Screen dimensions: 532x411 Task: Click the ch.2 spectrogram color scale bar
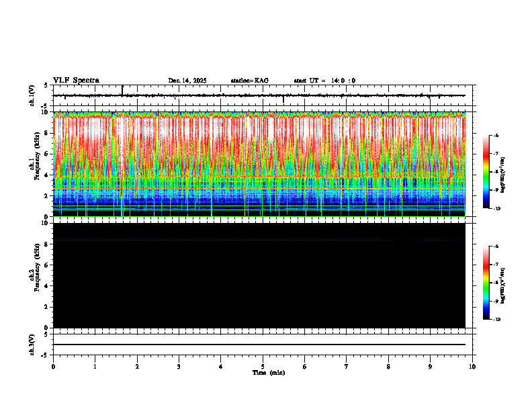tap(486, 283)
